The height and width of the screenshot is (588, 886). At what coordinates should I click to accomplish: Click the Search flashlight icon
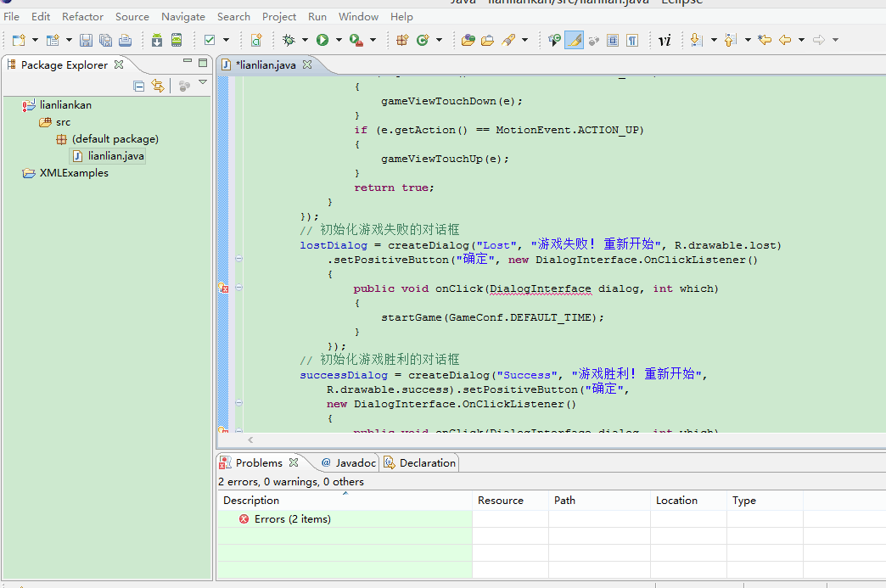[508, 40]
